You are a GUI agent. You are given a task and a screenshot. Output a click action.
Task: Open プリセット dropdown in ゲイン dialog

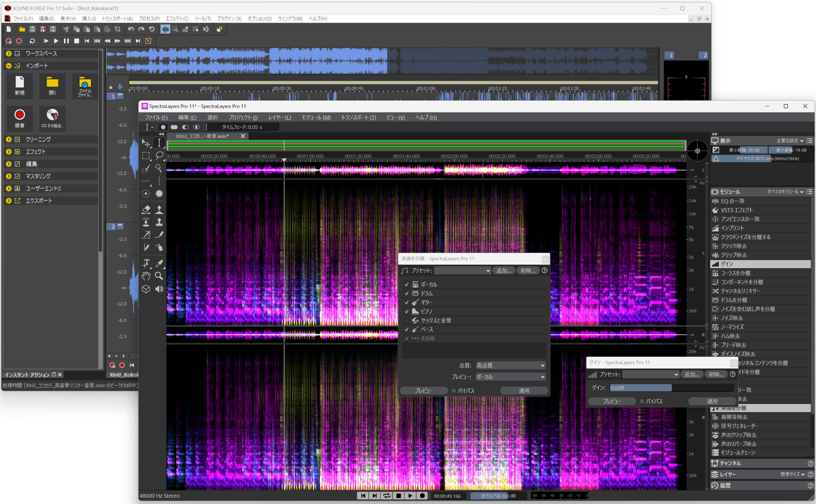point(651,374)
